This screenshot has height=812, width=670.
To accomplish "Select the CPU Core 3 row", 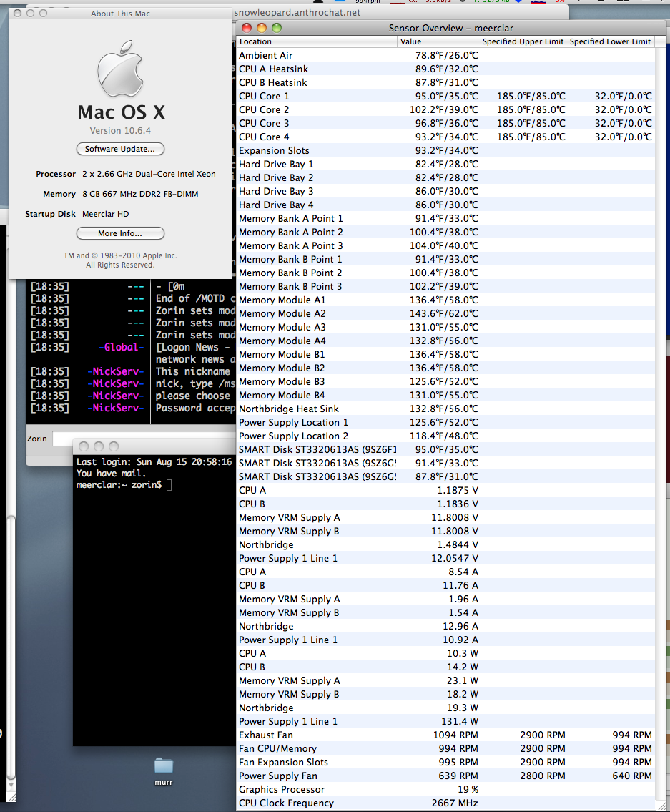I will pos(445,123).
